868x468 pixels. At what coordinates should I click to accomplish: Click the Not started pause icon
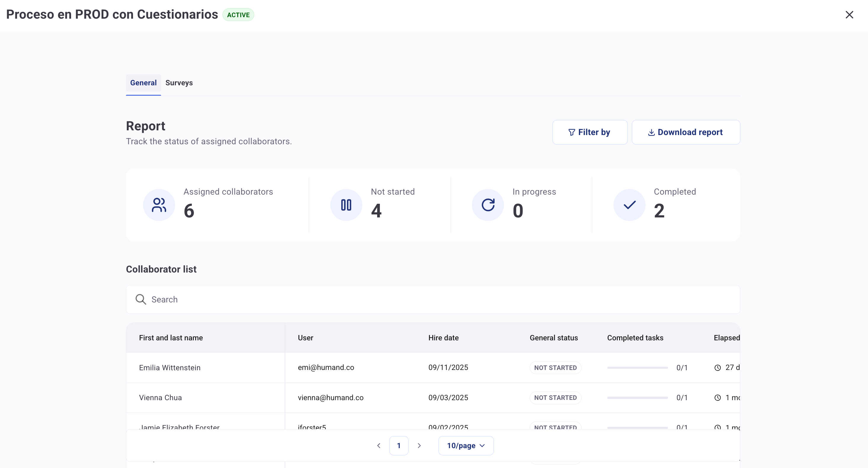[346, 205]
